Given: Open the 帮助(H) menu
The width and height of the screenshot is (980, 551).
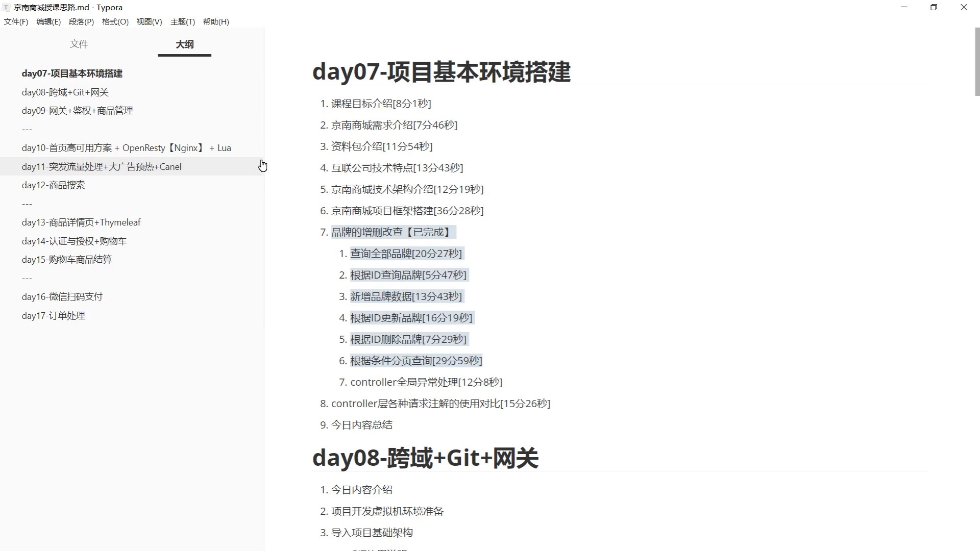Looking at the screenshot, I should coord(215,21).
